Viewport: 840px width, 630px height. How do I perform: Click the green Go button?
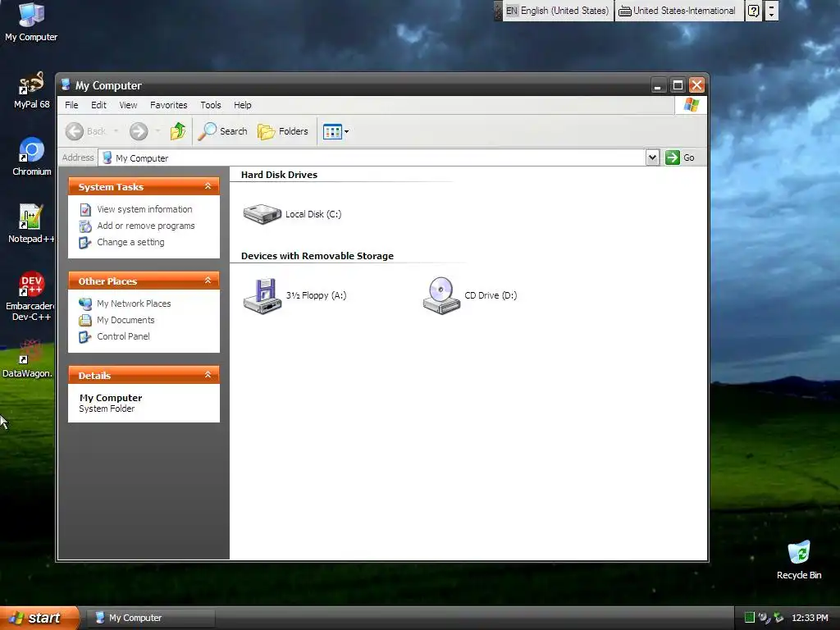coord(680,157)
